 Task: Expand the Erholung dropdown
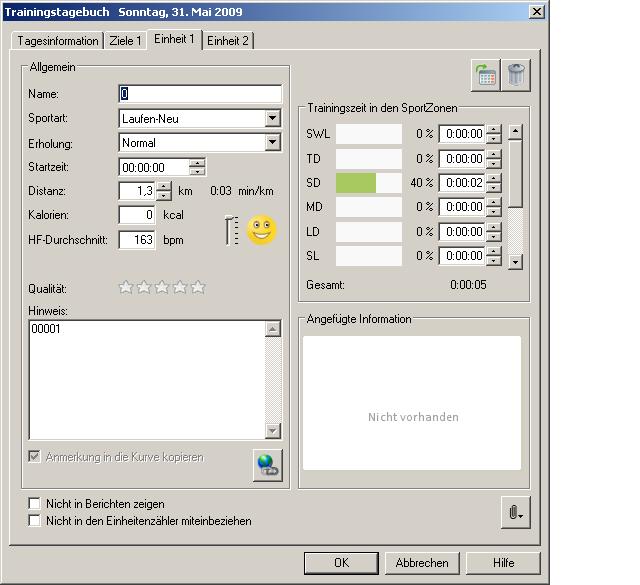pos(273,143)
